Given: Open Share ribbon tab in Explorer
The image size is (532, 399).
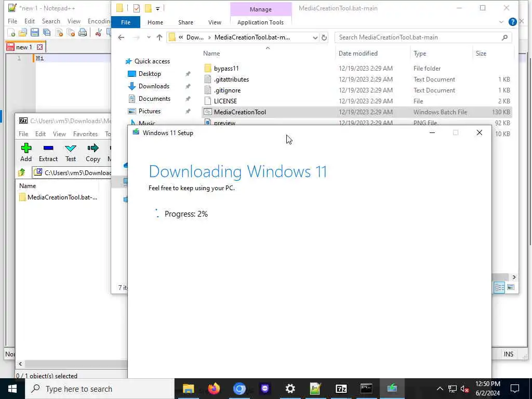Looking at the screenshot, I should [185, 22].
